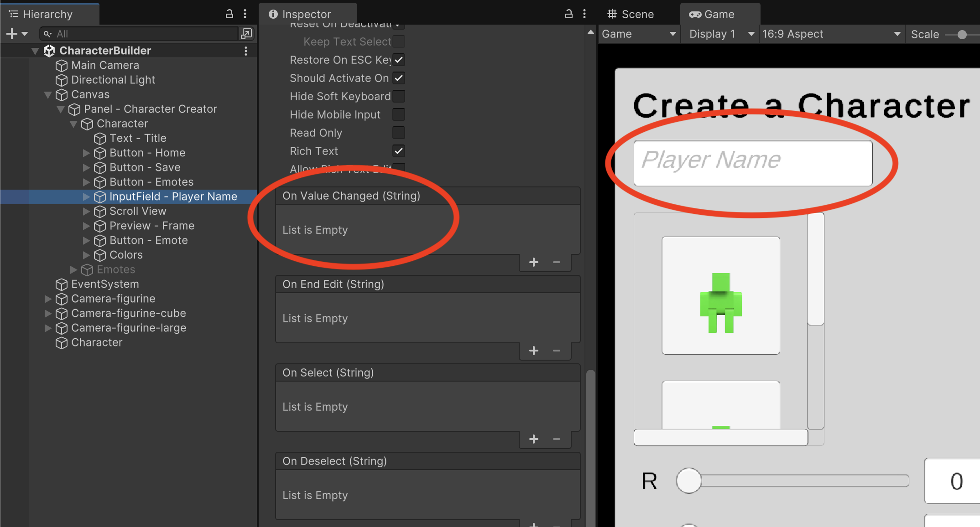Collapse the Canvas object in Hierarchy

[48, 95]
